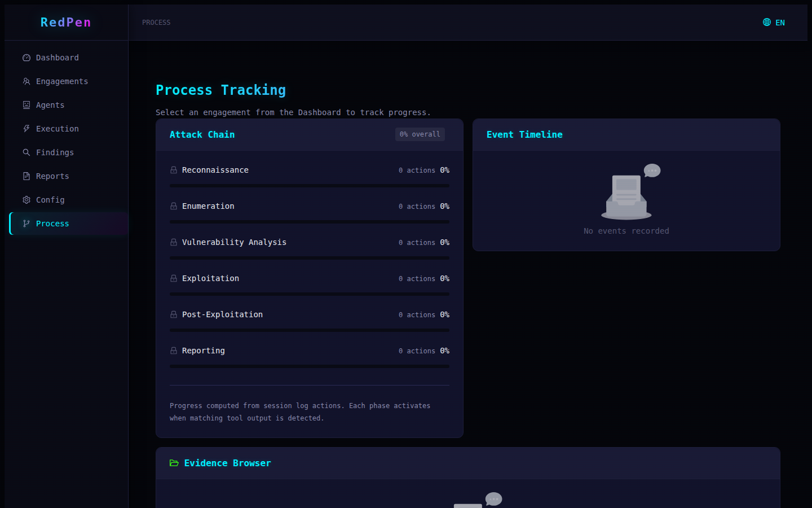The width and height of the screenshot is (812, 508).
Task: Click the Event Timeline panel title
Action: [x=524, y=134]
